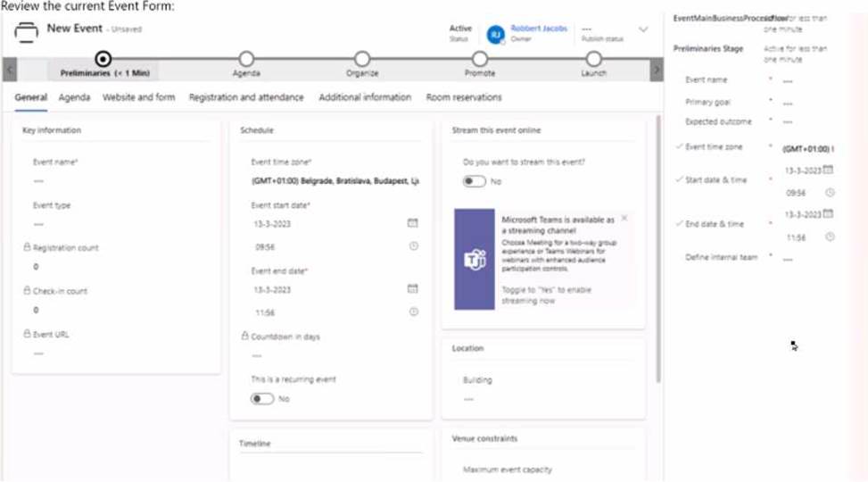
Task: Open time zone field in process flyout
Action: point(807,148)
